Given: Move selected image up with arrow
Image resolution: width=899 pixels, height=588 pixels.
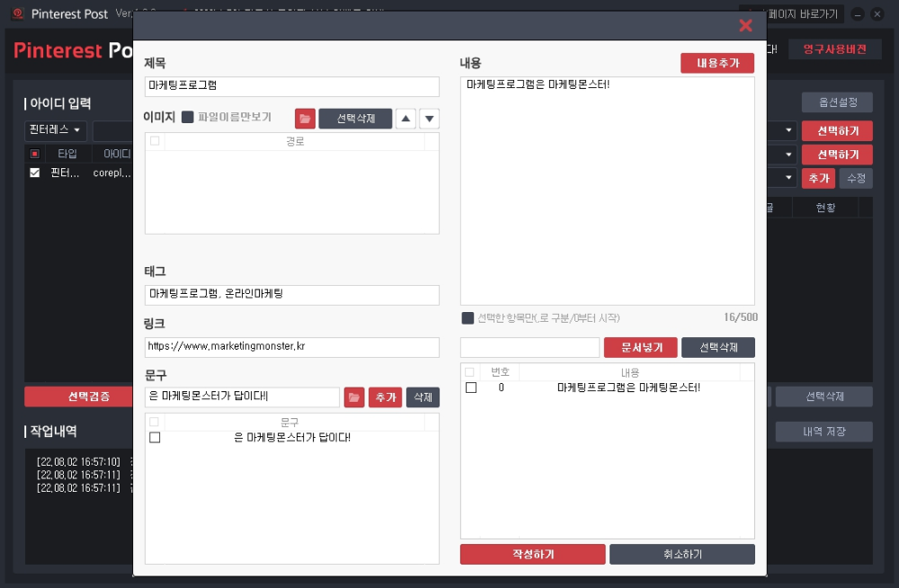Looking at the screenshot, I should [x=406, y=119].
